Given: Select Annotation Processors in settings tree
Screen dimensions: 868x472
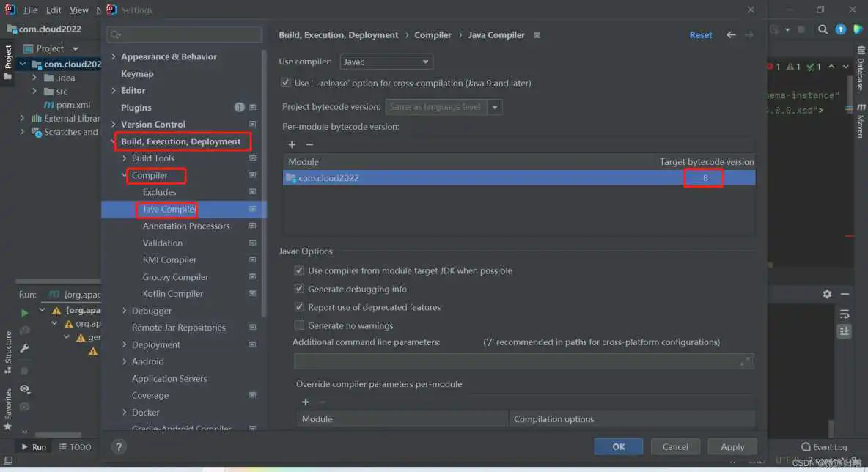Looking at the screenshot, I should [x=185, y=226].
